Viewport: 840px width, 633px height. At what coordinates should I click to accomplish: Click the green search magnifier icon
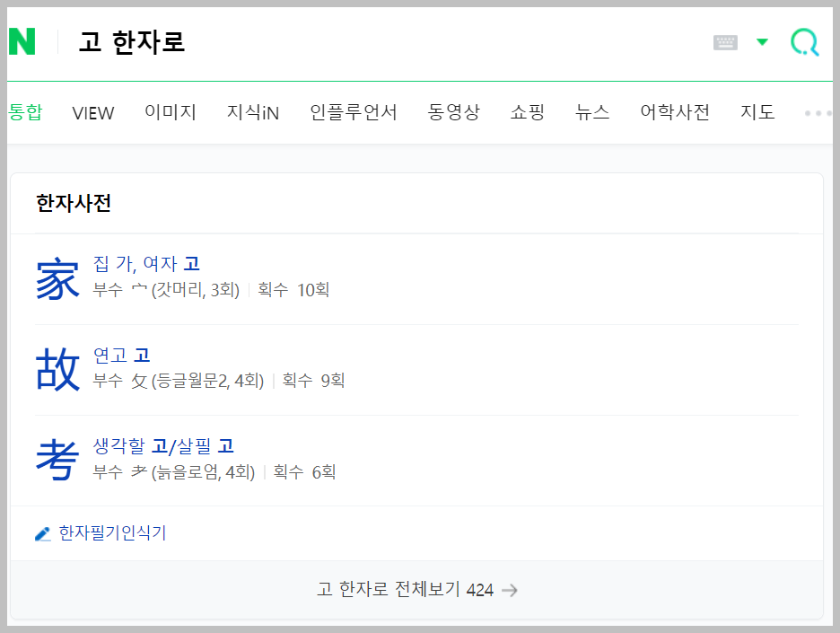(805, 42)
